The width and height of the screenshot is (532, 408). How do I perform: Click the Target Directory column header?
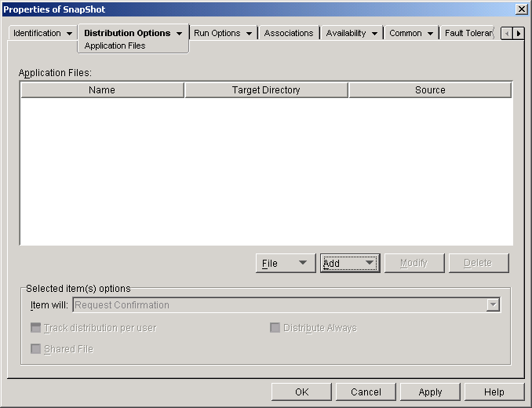click(x=266, y=90)
